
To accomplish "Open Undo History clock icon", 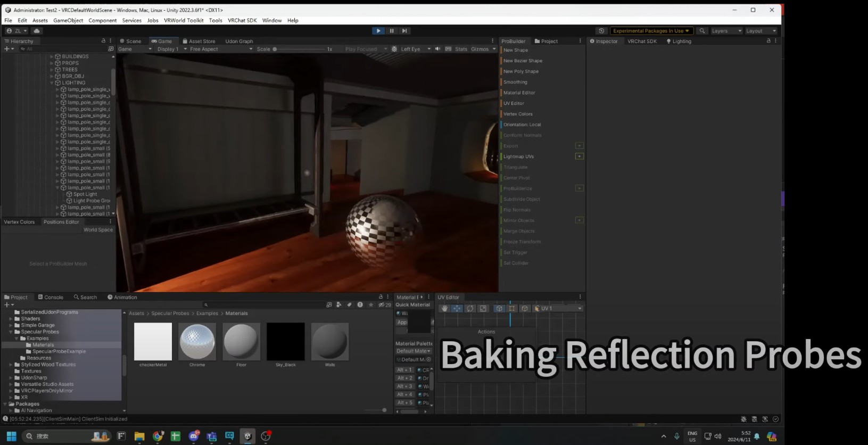I will pyautogui.click(x=601, y=31).
